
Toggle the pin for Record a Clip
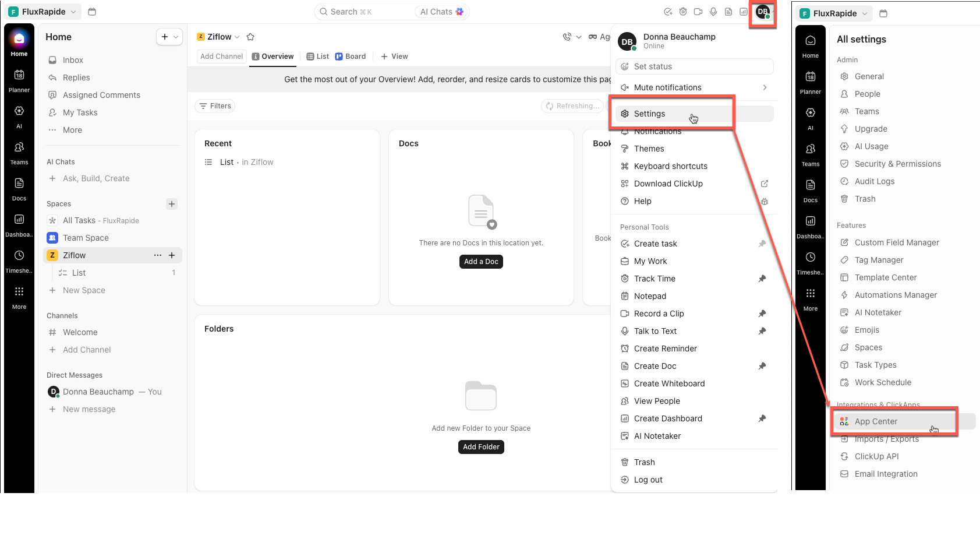[762, 314]
